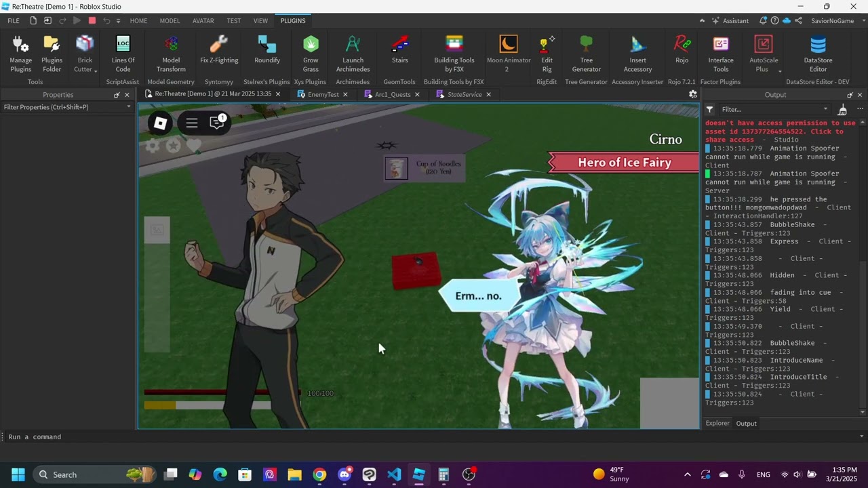
Task: Open the in-game chat button
Action: tap(217, 123)
